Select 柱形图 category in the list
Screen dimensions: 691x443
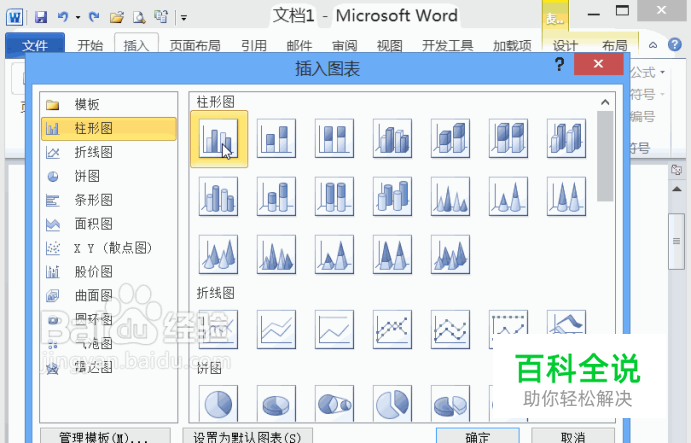(109, 128)
